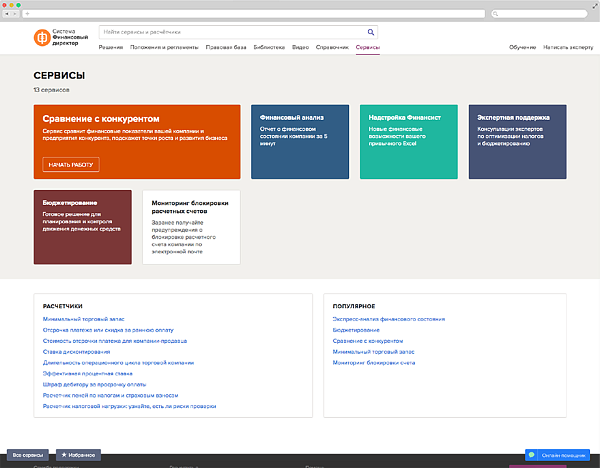
Task: Select the Сервисы tab
Action: (368, 47)
